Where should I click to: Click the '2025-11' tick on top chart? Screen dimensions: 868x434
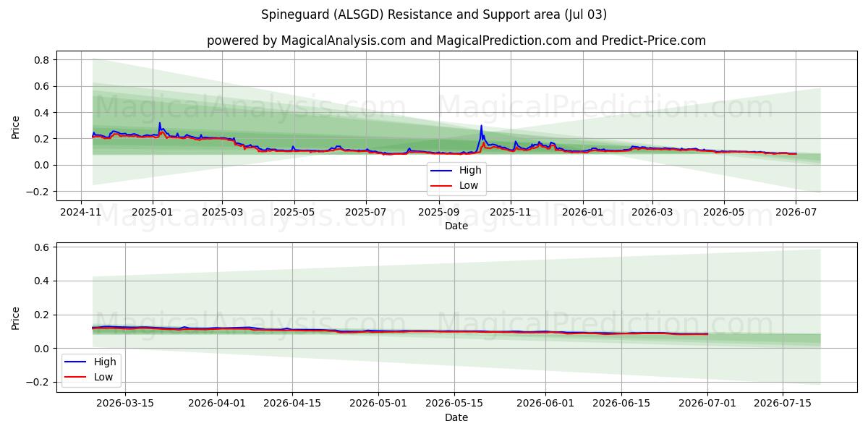(511, 213)
